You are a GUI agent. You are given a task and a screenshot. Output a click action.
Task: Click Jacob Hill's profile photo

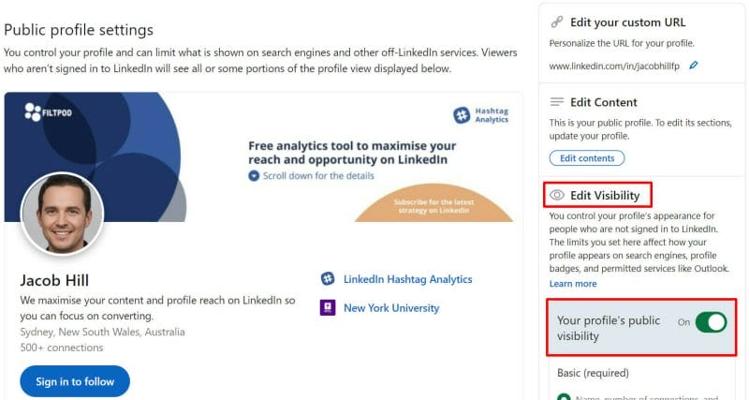point(62,213)
